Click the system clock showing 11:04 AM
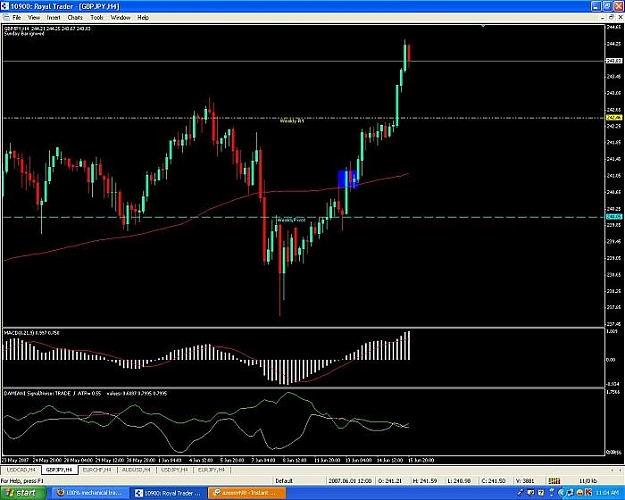Viewport: 625px width, 500px height. click(x=609, y=493)
